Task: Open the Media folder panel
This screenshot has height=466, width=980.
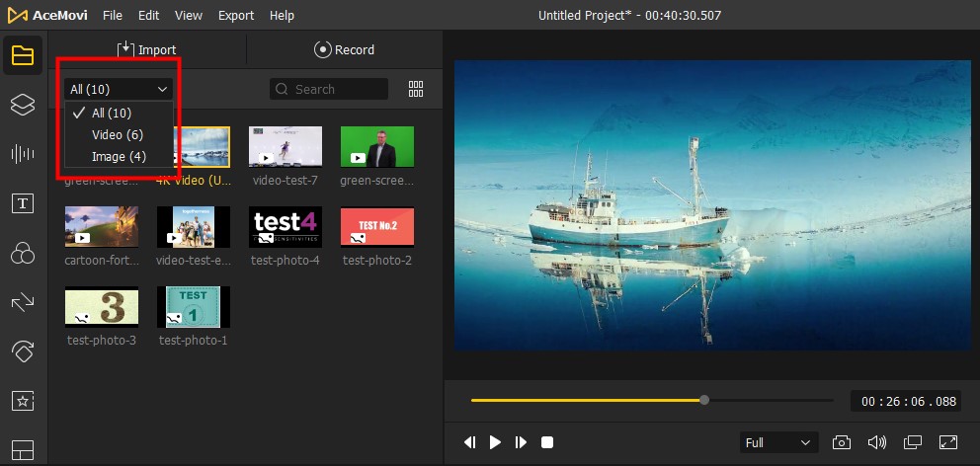Action: point(23,55)
